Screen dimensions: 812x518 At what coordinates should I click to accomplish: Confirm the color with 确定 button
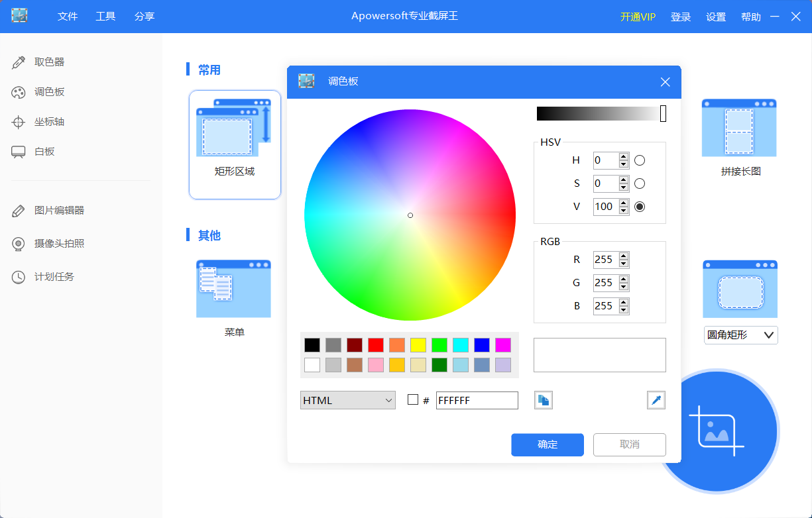pos(548,444)
